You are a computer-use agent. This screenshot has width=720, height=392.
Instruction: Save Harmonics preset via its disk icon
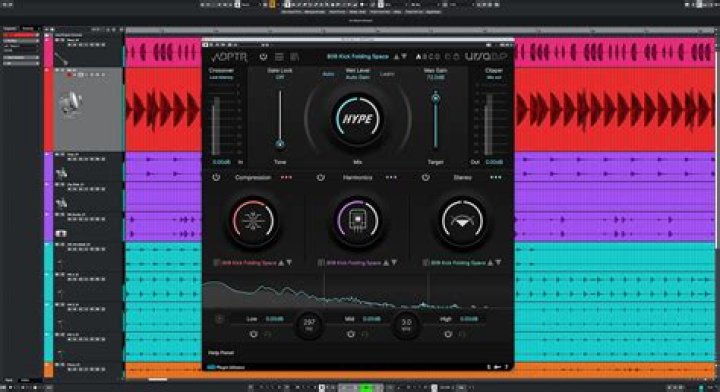(x=321, y=263)
